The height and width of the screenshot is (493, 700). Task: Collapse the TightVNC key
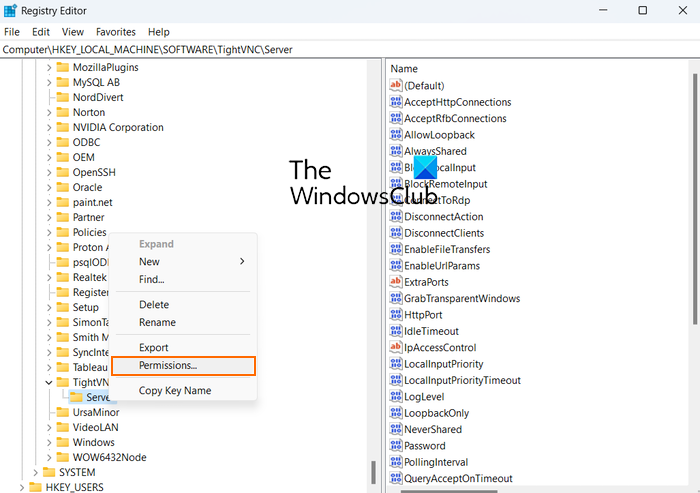click(x=49, y=382)
